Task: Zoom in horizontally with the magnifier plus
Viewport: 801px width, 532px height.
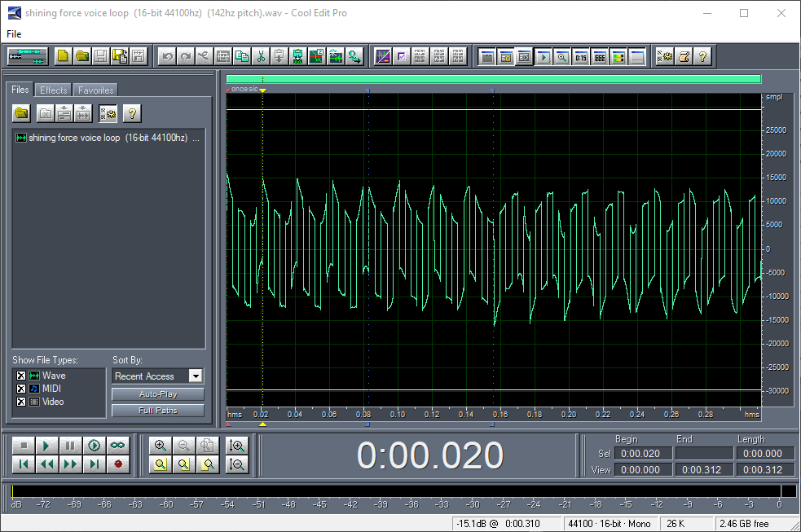Action: click(161, 446)
